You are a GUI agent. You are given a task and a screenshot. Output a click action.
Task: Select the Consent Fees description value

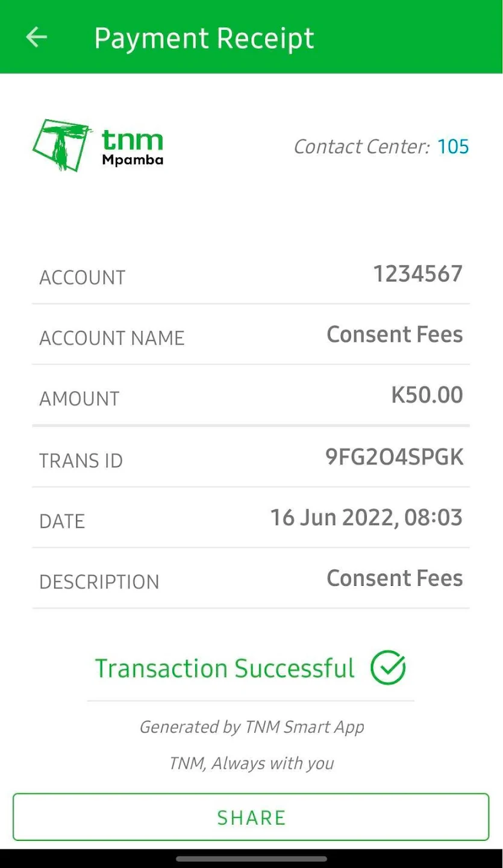point(395,579)
